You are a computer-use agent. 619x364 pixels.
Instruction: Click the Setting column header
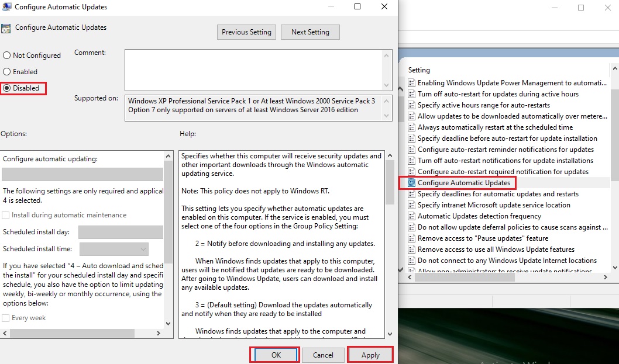pyautogui.click(x=419, y=70)
